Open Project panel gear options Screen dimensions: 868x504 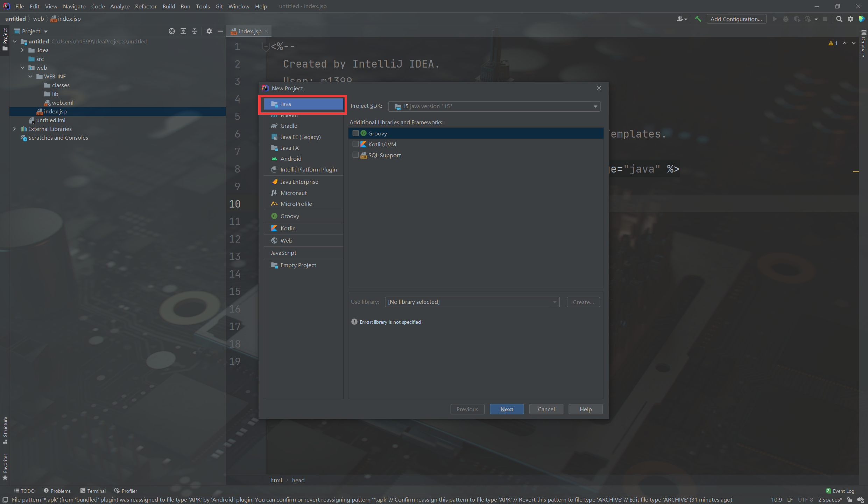(209, 31)
